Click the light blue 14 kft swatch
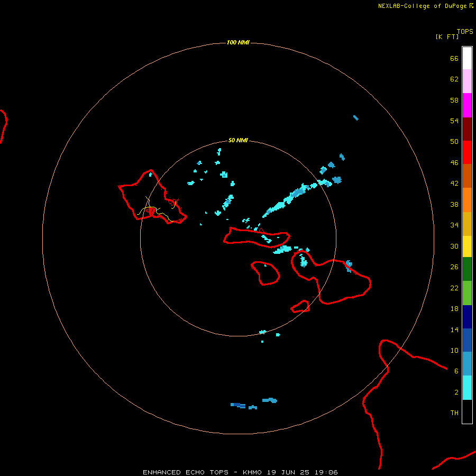The width and height of the screenshot is (476, 476). [x=467, y=364]
